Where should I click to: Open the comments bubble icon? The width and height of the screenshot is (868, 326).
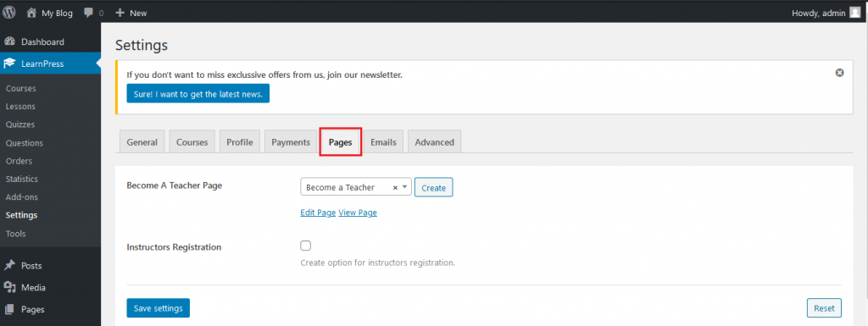(88, 13)
